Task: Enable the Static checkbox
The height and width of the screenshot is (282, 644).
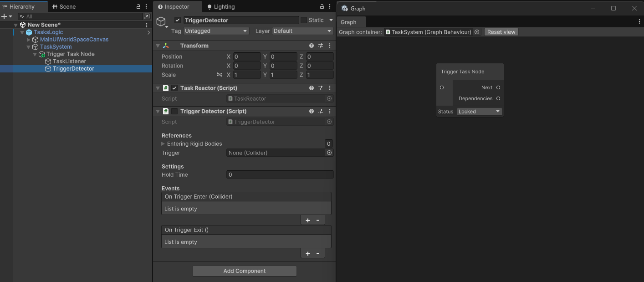Action: point(304,20)
